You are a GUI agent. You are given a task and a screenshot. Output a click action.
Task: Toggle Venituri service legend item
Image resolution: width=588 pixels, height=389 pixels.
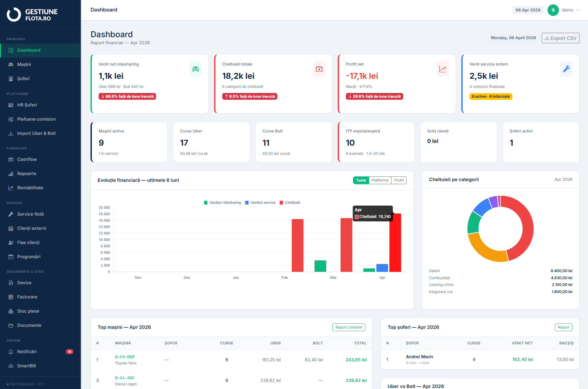pyautogui.click(x=260, y=203)
